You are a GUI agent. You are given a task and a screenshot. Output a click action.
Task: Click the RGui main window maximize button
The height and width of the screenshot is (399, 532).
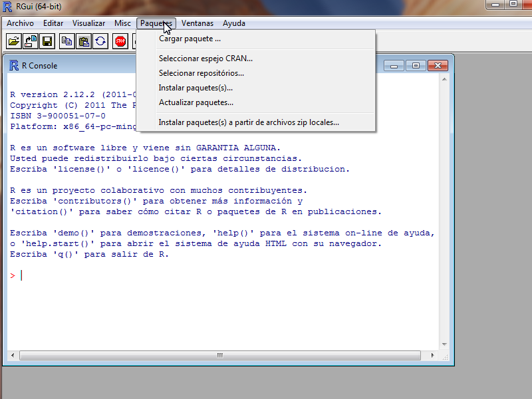(513, 5)
